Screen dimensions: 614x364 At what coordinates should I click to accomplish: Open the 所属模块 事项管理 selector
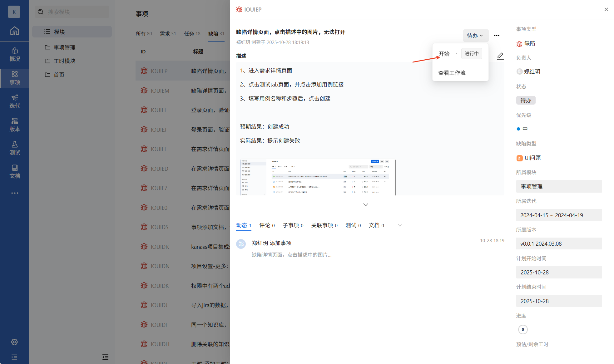click(559, 186)
